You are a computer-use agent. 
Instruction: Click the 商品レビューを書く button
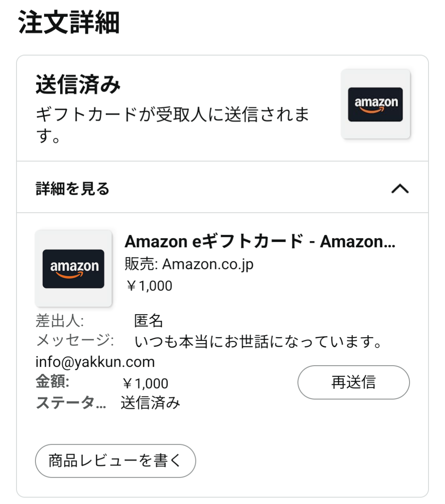point(115,461)
